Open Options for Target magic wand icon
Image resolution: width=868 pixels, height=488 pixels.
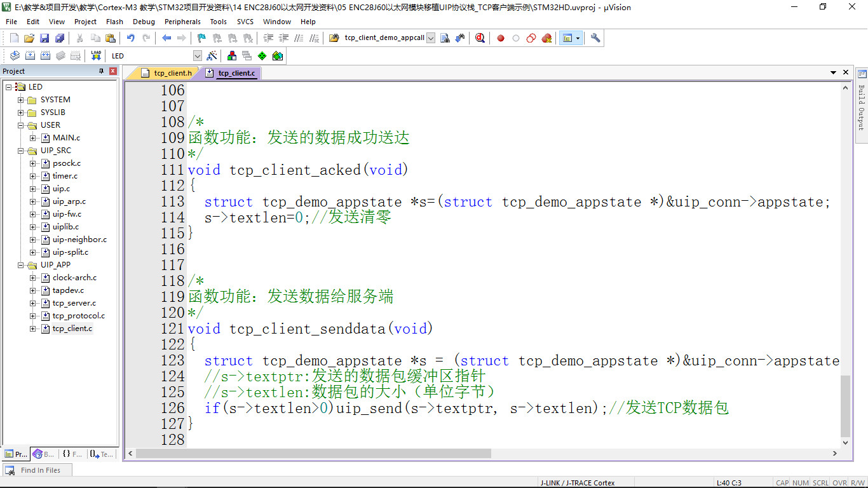point(212,56)
